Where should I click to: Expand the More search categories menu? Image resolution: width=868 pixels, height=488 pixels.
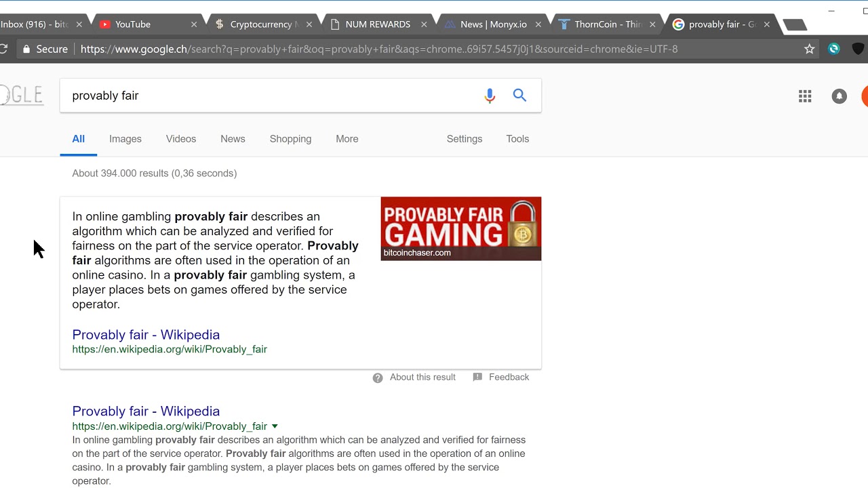pos(347,139)
